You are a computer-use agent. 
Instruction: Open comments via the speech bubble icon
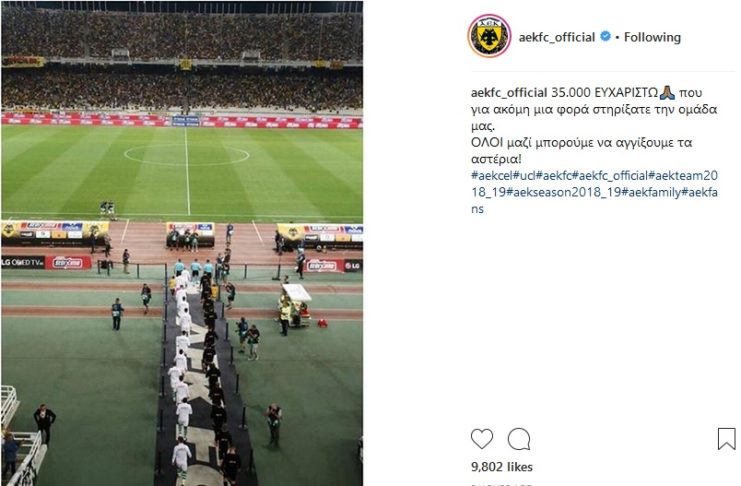click(x=519, y=439)
